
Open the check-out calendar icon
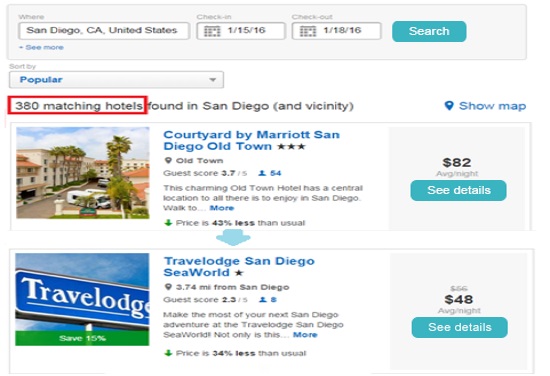(x=308, y=31)
